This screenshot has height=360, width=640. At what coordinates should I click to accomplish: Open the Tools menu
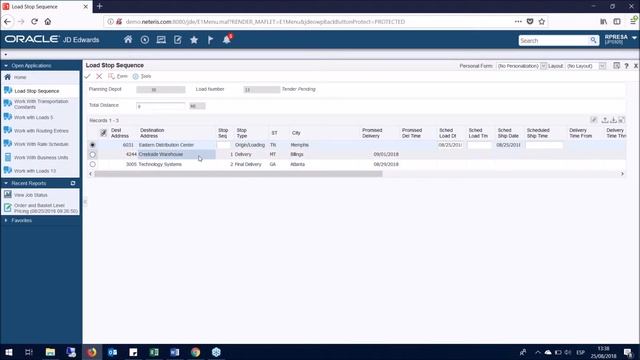coord(142,76)
